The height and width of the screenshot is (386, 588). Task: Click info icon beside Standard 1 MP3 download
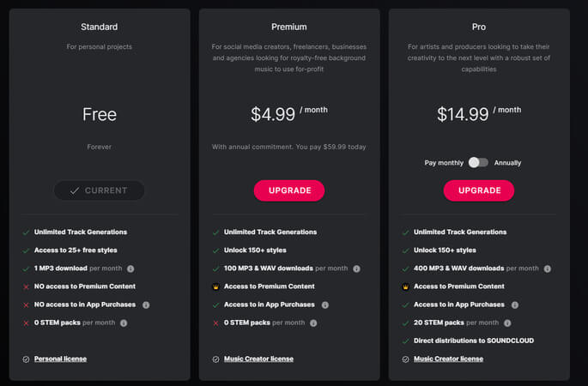[130, 268]
